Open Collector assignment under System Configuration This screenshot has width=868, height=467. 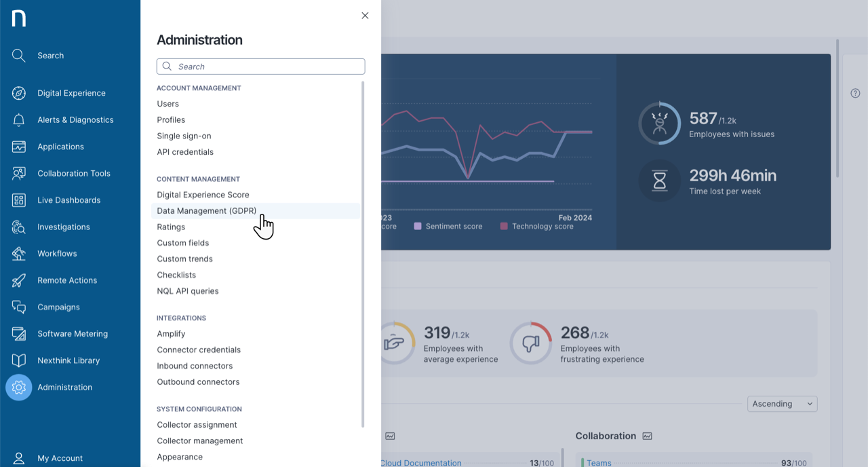point(195,424)
